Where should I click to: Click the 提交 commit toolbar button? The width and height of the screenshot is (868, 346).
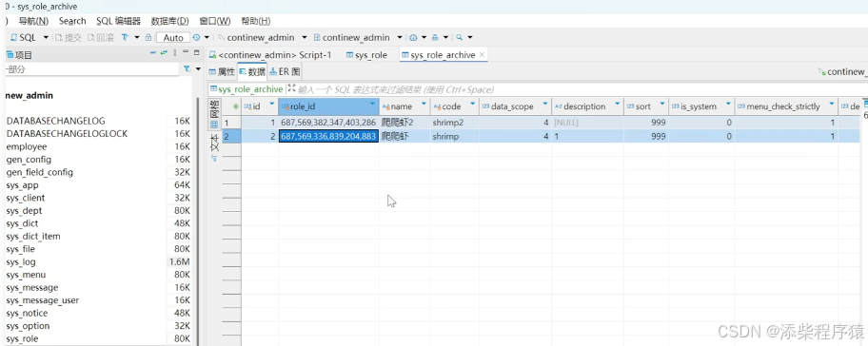(69, 38)
